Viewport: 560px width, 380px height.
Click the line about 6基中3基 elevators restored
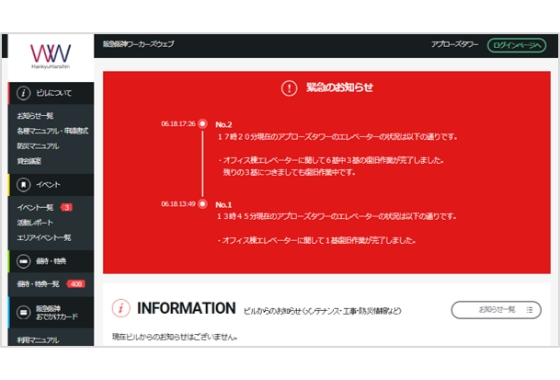(331, 161)
